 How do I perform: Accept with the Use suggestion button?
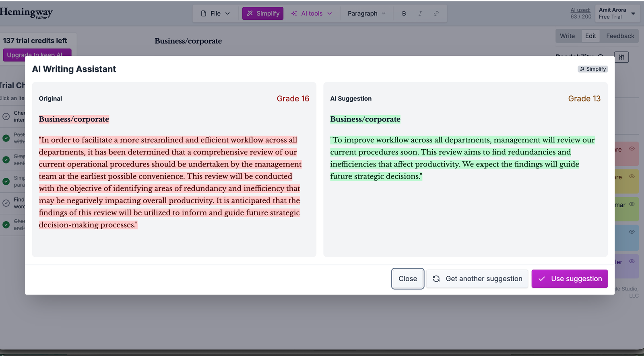point(570,279)
